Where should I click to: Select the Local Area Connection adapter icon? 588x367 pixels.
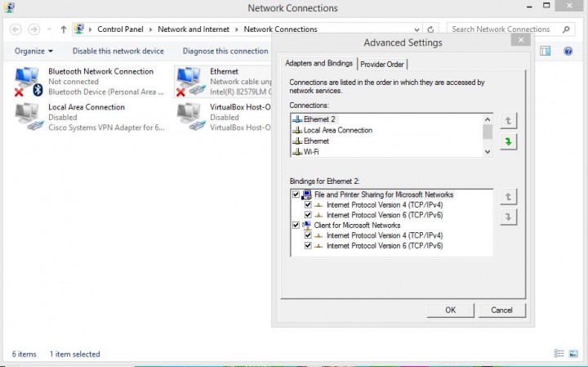tap(29, 117)
